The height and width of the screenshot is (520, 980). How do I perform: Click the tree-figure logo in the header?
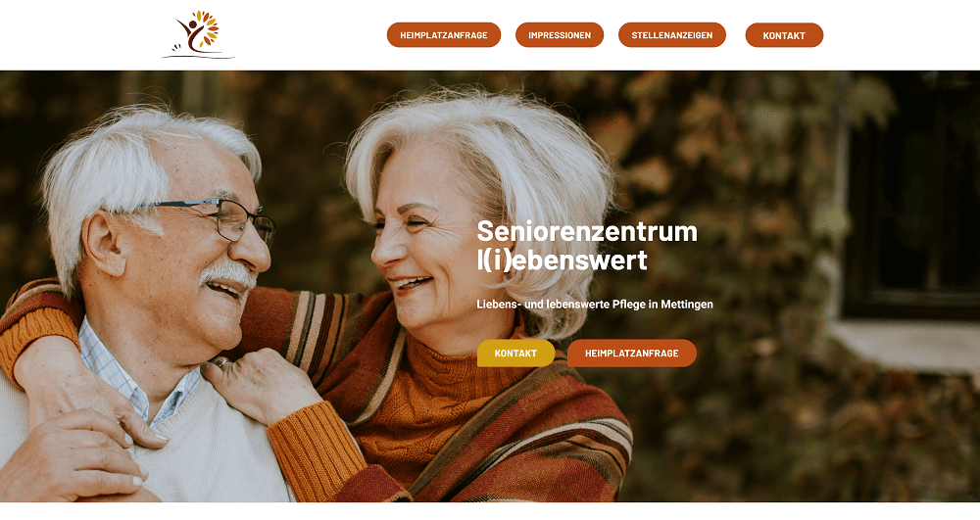coord(198,34)
